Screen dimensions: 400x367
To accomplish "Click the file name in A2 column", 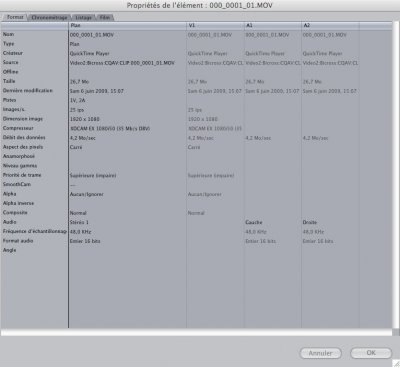I will [325, 35].
